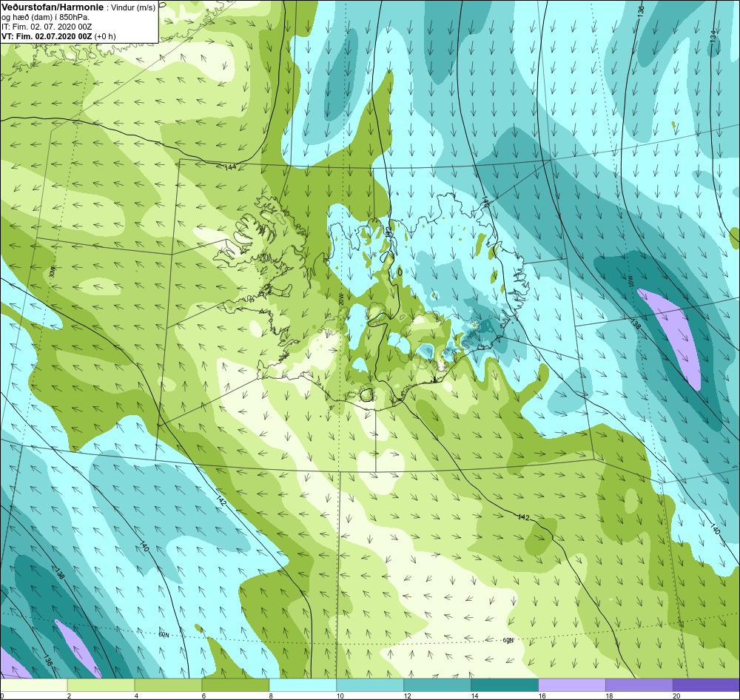Click the "20W" meridian label
This screenshot has height=700, width=740.
(x=340, y=298)
